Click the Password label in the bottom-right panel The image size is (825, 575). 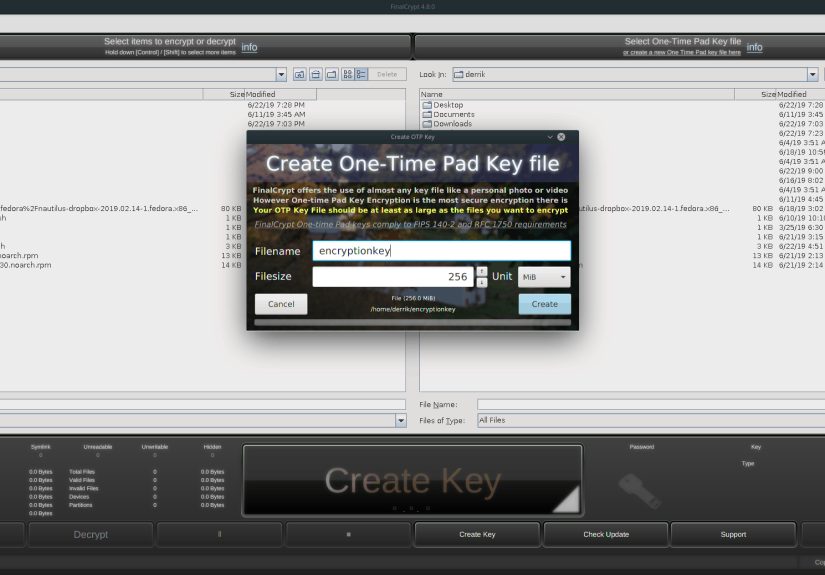(x=642, y=447)
